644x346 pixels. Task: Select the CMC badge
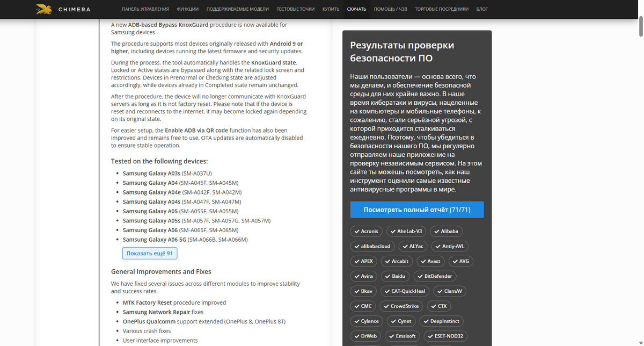[x=363, y=306]
